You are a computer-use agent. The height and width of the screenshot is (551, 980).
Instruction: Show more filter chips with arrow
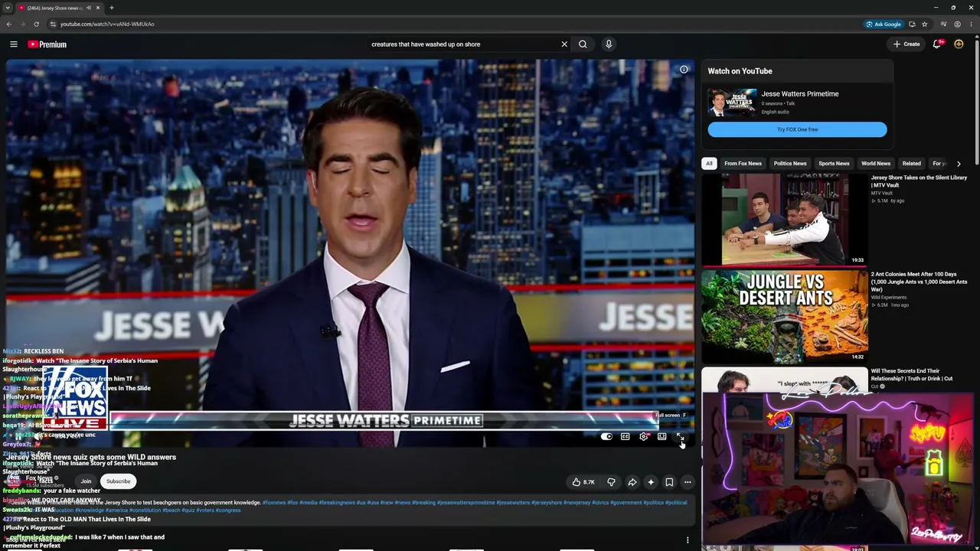pos(959,164)
